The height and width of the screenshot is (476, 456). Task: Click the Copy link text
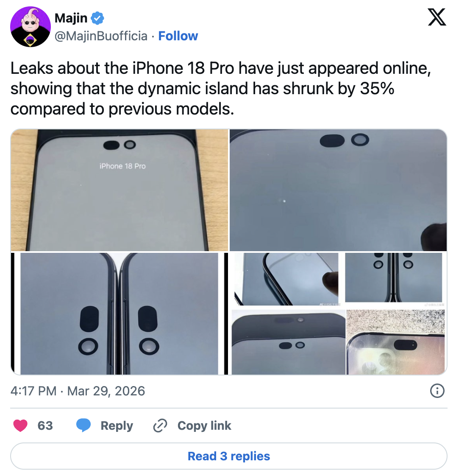tap(204, 426)
